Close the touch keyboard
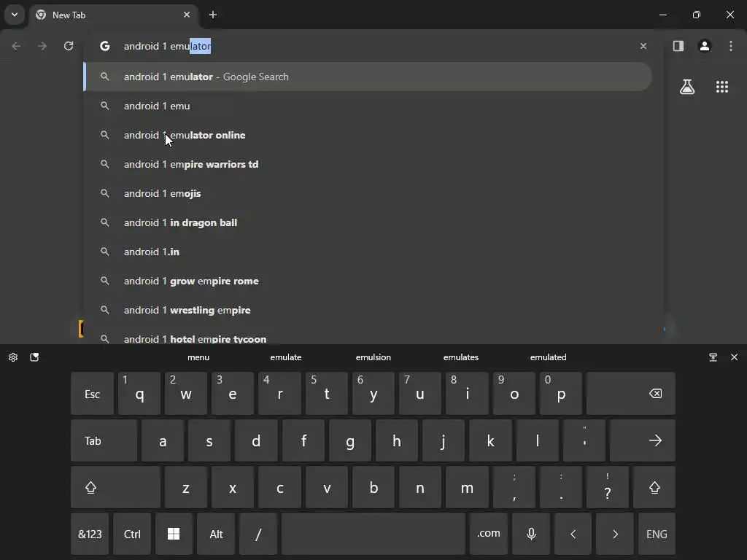The image size is (747, 560). tap(734, 357)
